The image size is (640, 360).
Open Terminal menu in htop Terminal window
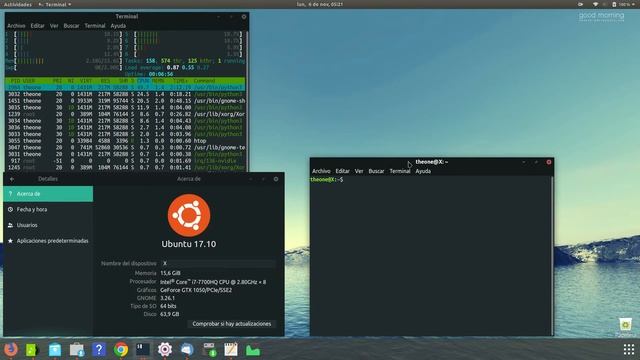[x=95, y=25]
